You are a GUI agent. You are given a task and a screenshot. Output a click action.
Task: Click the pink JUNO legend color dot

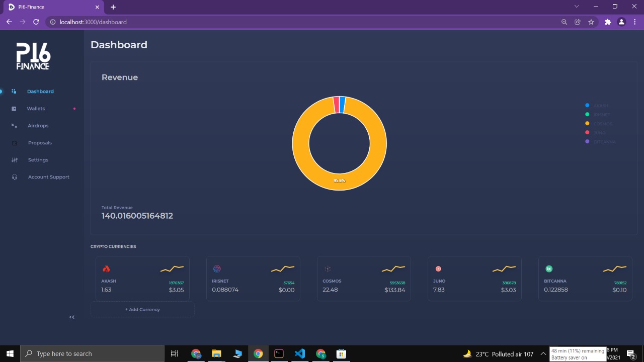[x=587, y=133]
